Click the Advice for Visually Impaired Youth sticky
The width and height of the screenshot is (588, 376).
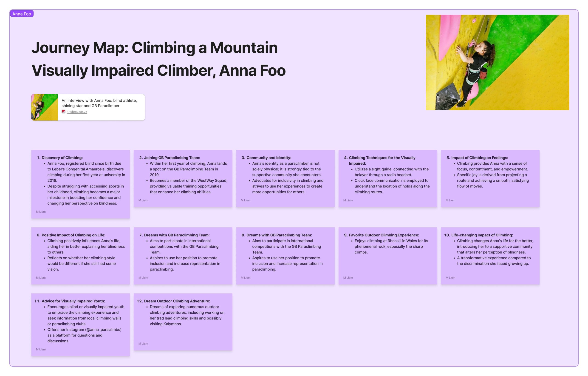pyautogui.click(x=81, y=324)
